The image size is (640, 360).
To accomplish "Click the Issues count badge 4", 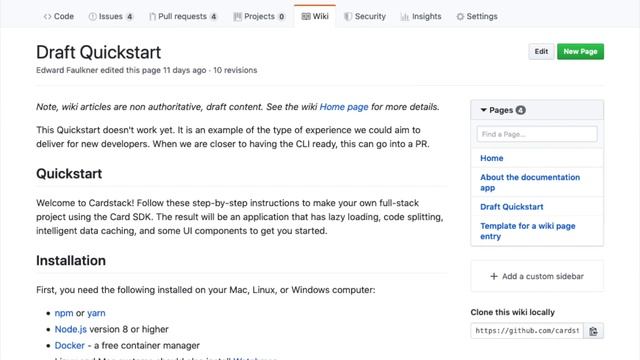I will (x=129, y=17).
